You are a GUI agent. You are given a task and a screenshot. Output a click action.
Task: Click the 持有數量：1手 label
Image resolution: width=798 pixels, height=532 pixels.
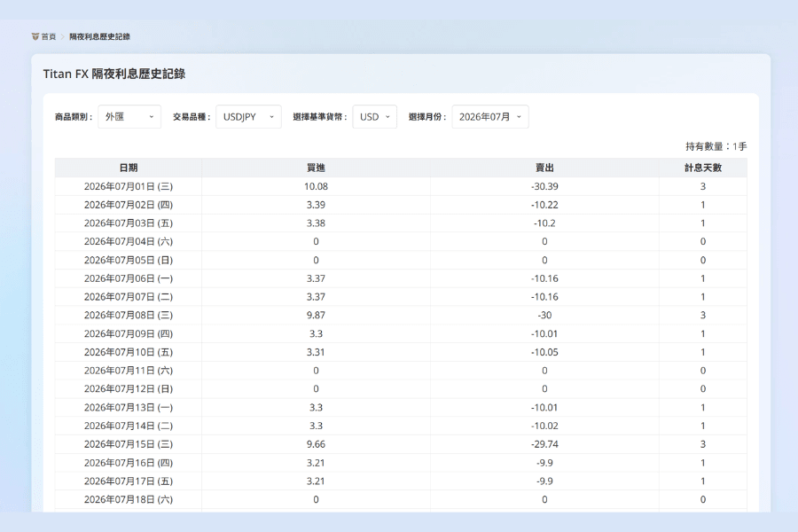click(716, 146)
